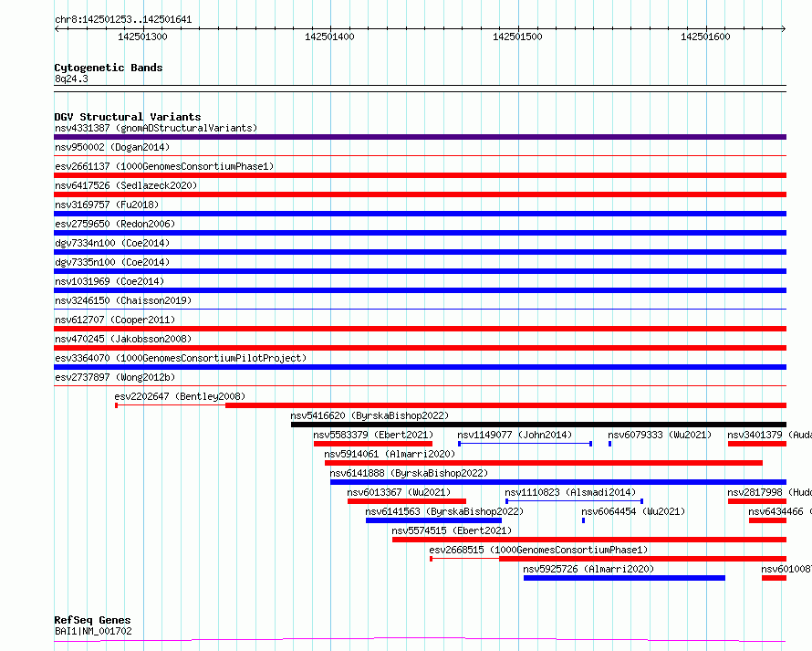Click esv2759650 (Redon2006) label
The image size is (812, 651).
pyautogui.click(x=115, y=224)
